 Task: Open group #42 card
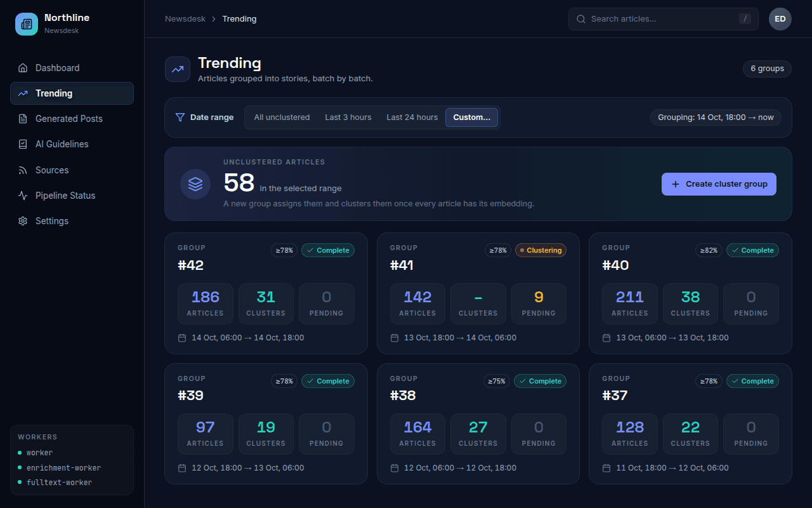point(266,293)
